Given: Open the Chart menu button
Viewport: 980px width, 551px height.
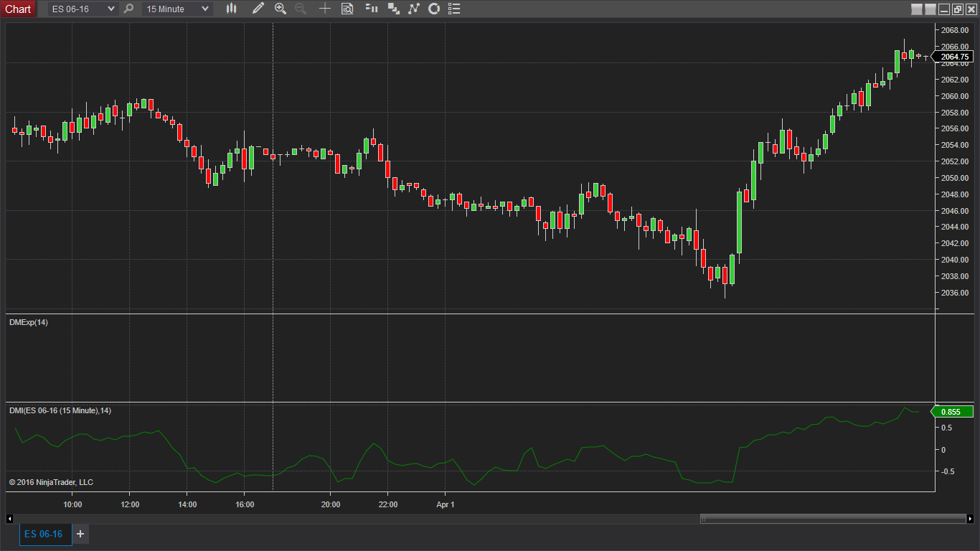Looking at the screenshot, I should pos(18,9).
